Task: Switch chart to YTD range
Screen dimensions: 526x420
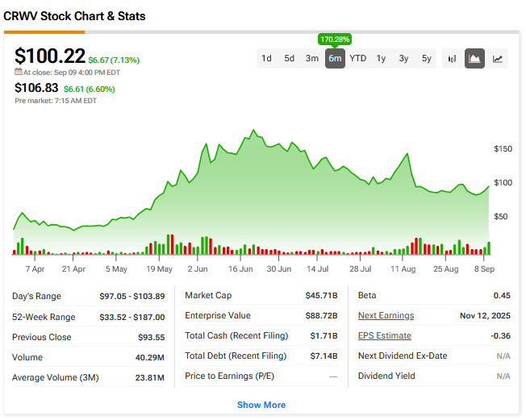Action: 357,58
